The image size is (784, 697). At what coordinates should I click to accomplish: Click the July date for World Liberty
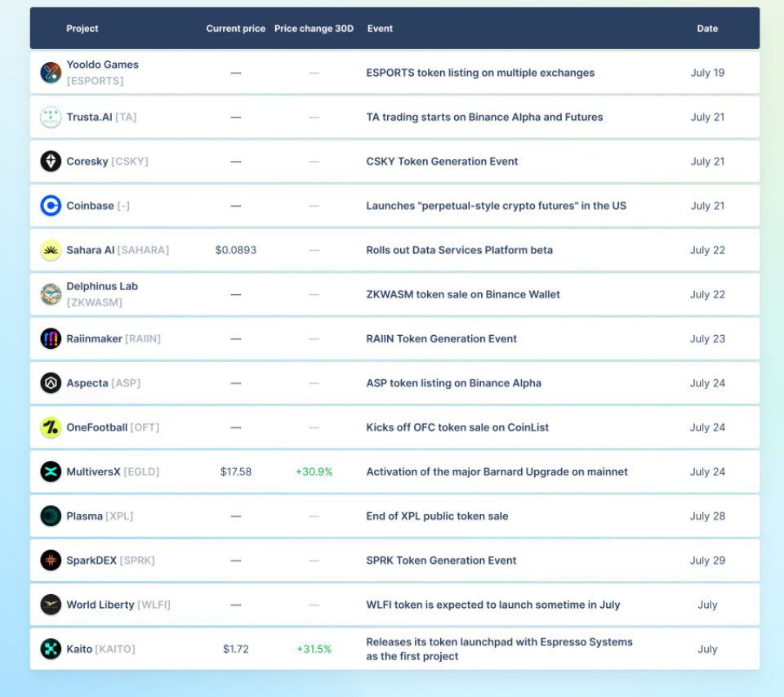[x=707, y=605]
